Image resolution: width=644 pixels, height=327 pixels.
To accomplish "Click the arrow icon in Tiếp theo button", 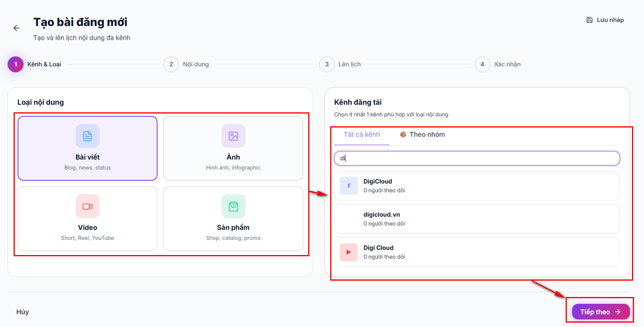I will (618, 312).
